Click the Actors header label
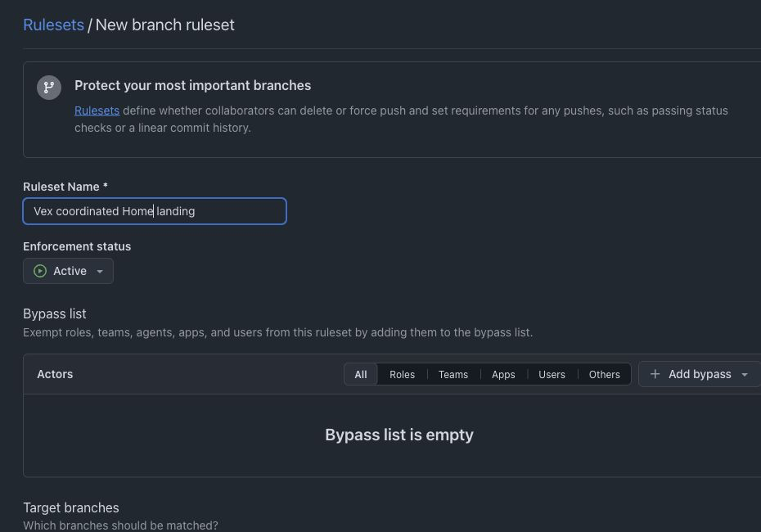This screenshot has width=761, height=532. 55,374
